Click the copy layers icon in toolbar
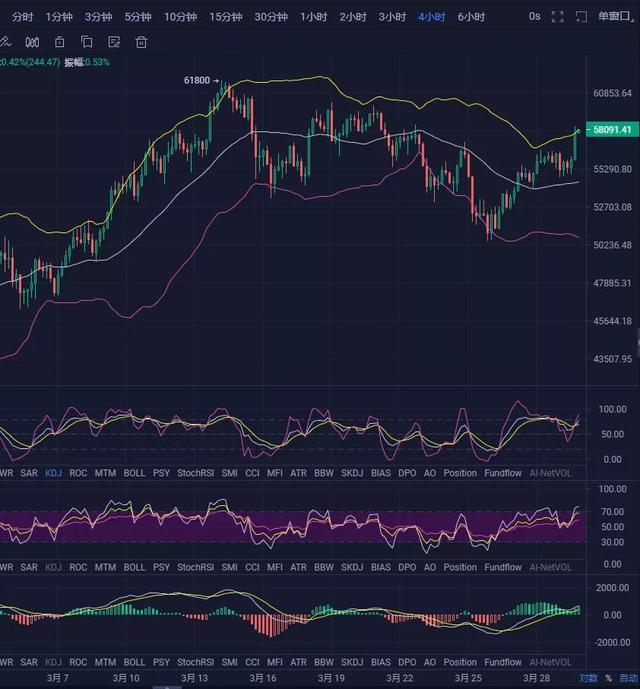The height and width of the screenshot is (689, 640). [87, 42]
